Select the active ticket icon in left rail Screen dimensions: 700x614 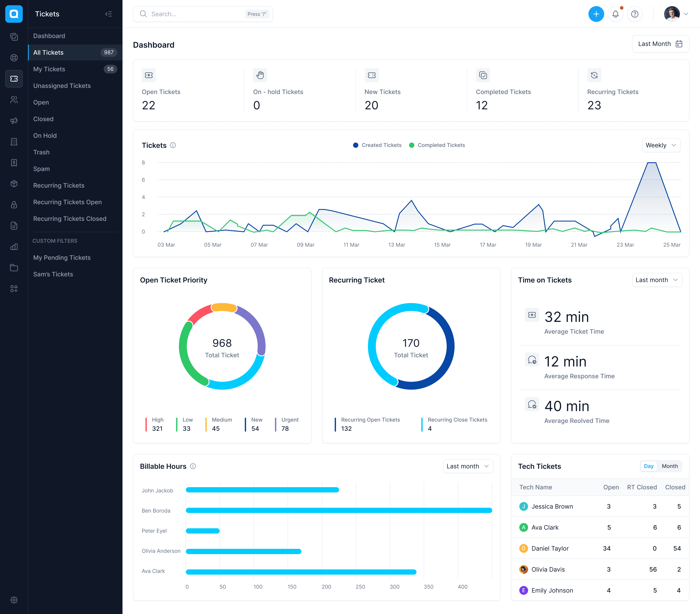click(14, 79)
